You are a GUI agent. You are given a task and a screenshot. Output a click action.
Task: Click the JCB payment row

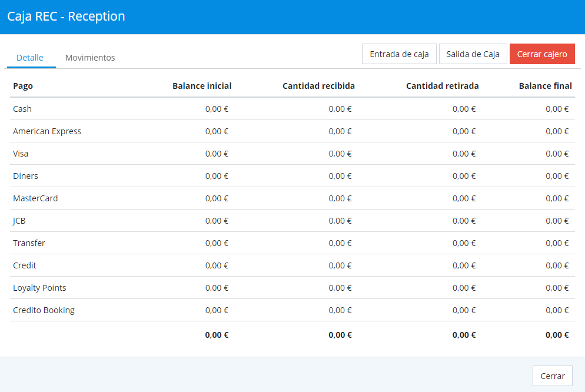coord(19,221)
